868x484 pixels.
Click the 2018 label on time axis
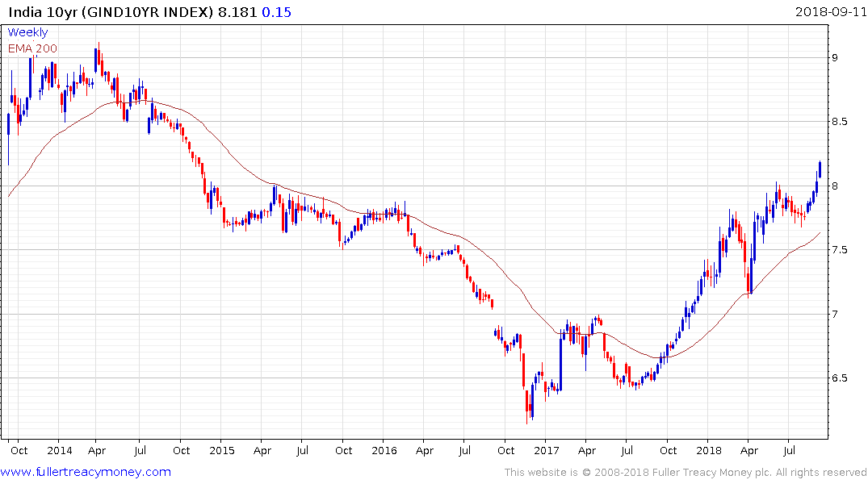[x=709, y=450]
